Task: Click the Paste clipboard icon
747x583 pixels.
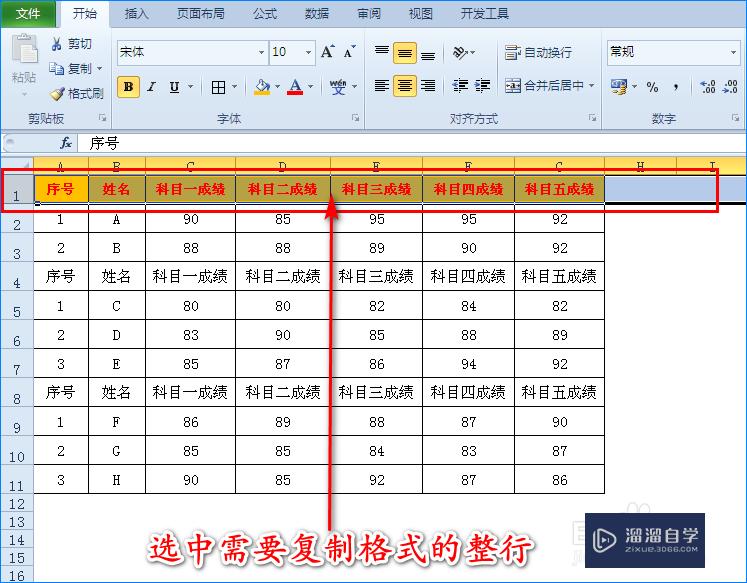Action: point(24,49)
